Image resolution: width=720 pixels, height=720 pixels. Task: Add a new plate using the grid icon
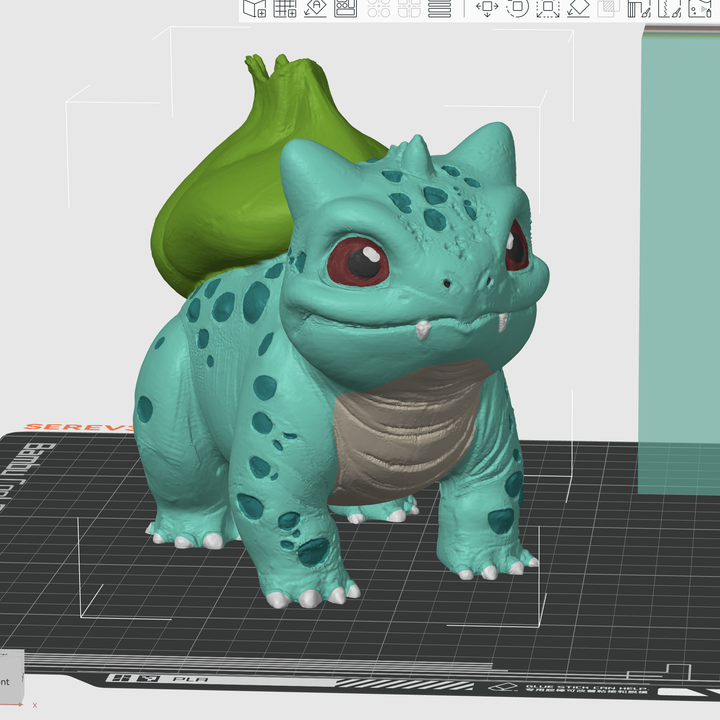pos(285,9)
